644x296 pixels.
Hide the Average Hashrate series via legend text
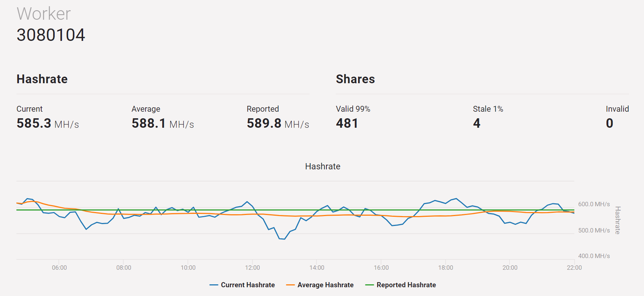[325, 285]
